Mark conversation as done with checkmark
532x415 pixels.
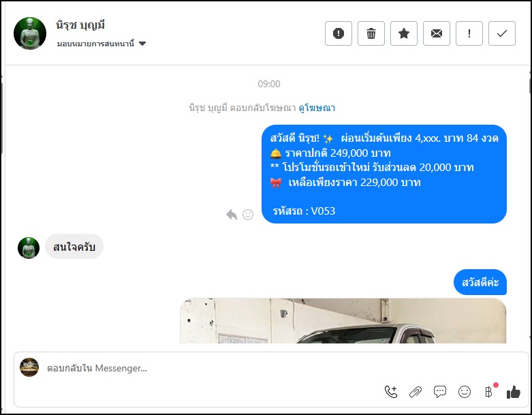502,33
